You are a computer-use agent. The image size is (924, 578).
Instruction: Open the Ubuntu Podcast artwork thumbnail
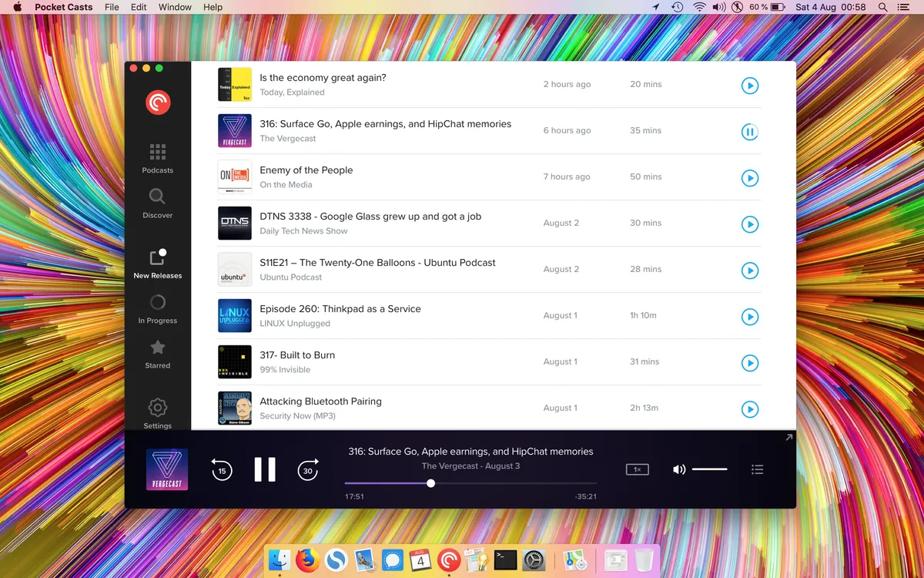[235, 270]
